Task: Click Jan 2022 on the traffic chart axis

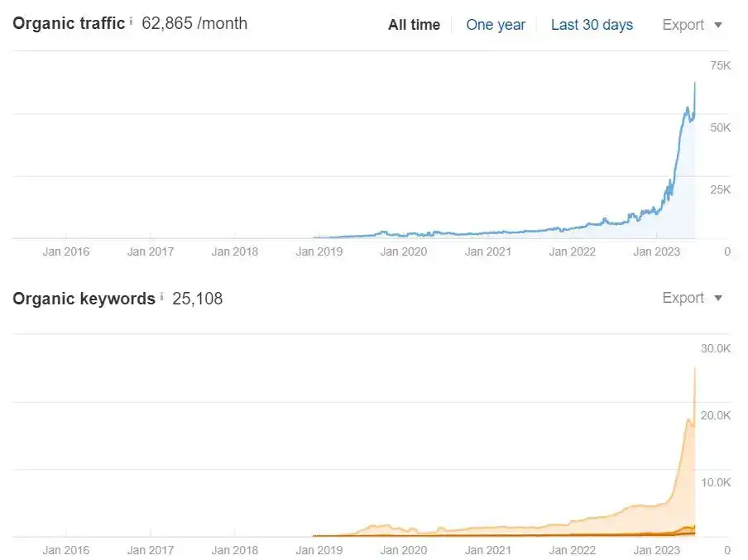Action: [573, 251]
